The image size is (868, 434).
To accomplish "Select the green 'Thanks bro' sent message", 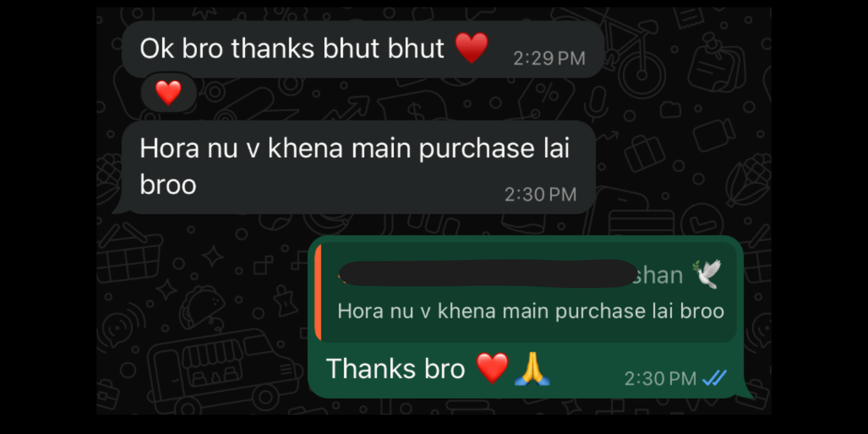I will (x=526, y=317).
